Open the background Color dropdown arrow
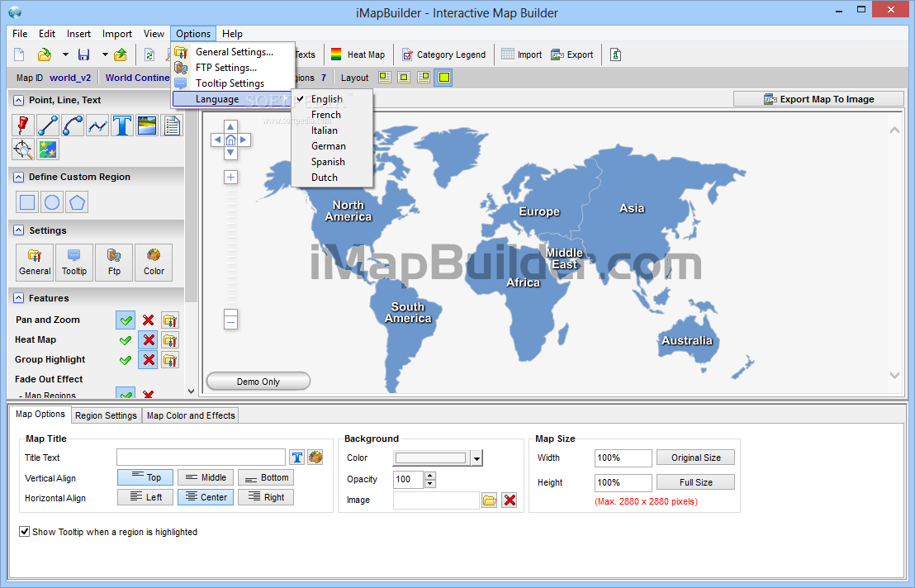The width and height of the screenshot is (915, 588). pos(476,458)
